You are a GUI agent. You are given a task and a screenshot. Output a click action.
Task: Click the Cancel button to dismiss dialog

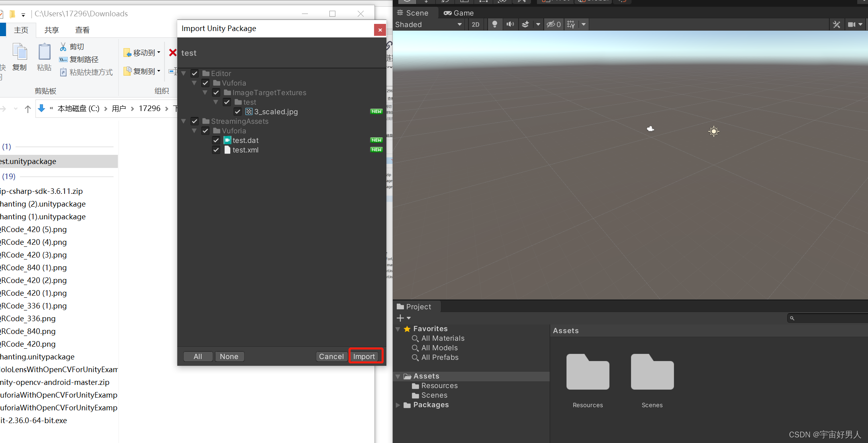coord(331,357)
